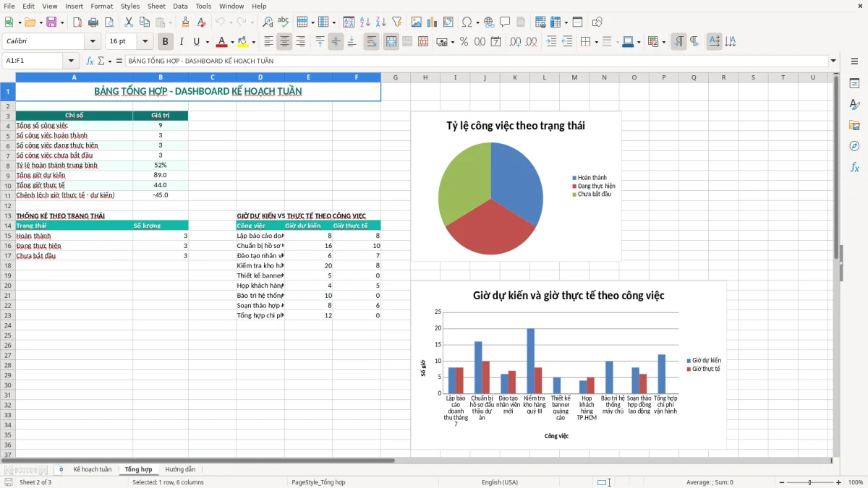Open the Tools menu
Image resolution: width=868 pixels, height=488 pixels.
[x=203, y=6]
